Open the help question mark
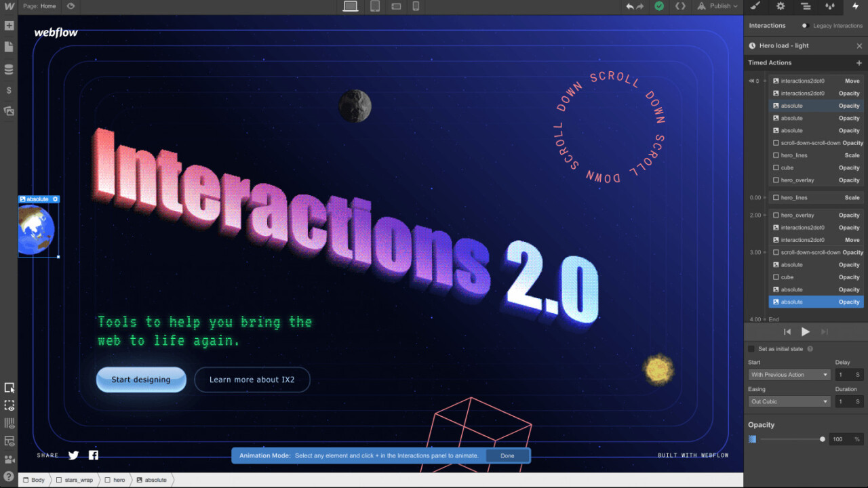 click(x=9, y=476)
